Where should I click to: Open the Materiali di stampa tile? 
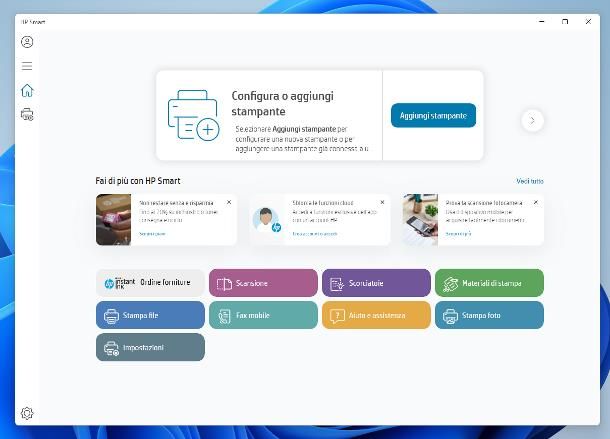pos(489,283)
